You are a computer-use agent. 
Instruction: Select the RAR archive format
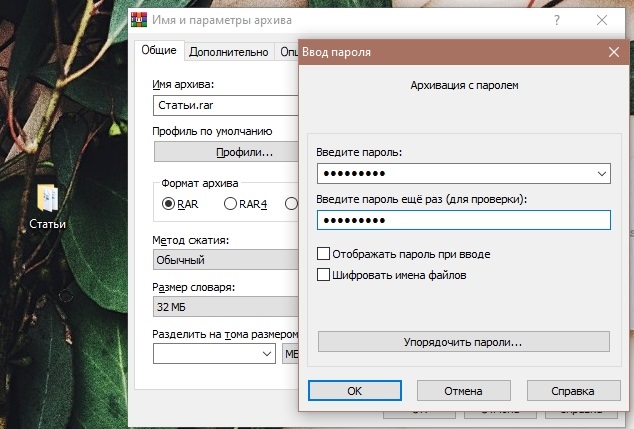click(169, 204)
